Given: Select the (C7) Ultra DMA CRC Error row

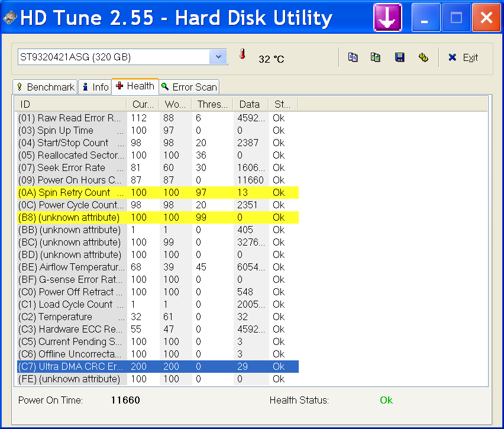Looking at the screenshot, I should (x=158, y=367).
